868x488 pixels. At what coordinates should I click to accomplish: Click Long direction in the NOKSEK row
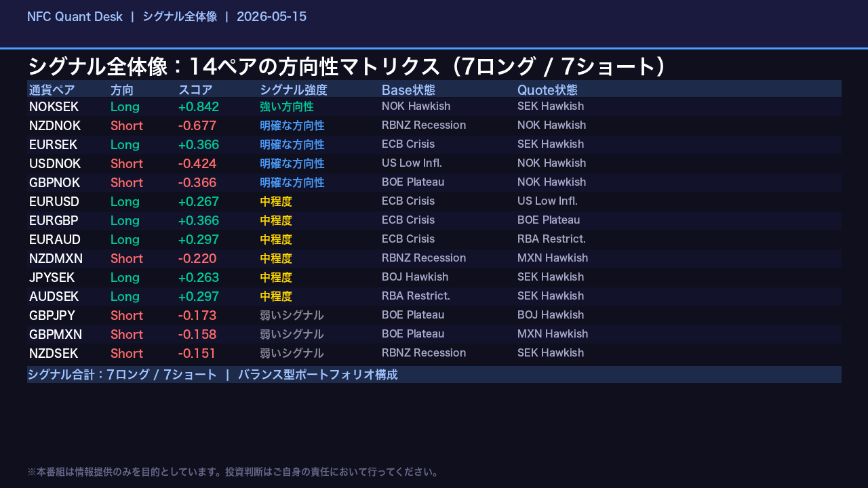tap(125, 106)
